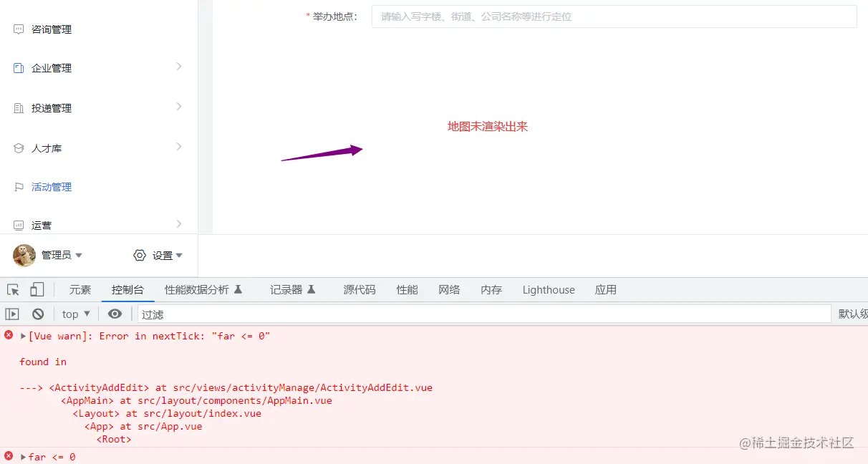This screenshot has width=868, height=464.
Task: Open 管理员 dropdown arrow
Action: pyautogui.click(x=79, y=256)
